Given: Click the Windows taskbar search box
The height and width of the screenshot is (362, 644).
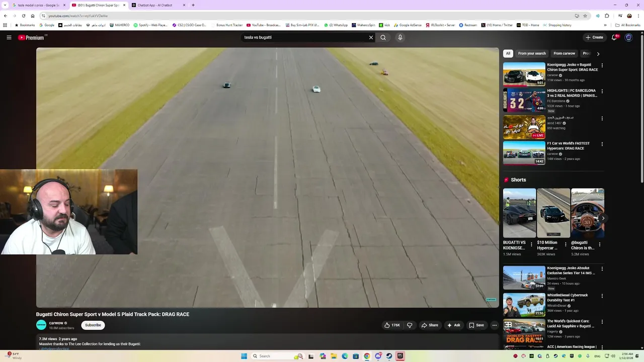Looking at the screenshot, I should tap(277, 356).
